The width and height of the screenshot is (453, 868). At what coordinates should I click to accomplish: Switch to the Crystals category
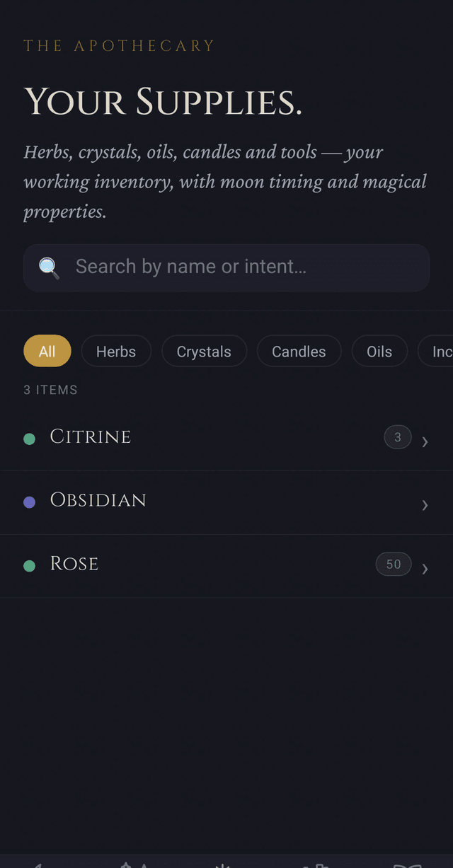[x=204, y=351]
